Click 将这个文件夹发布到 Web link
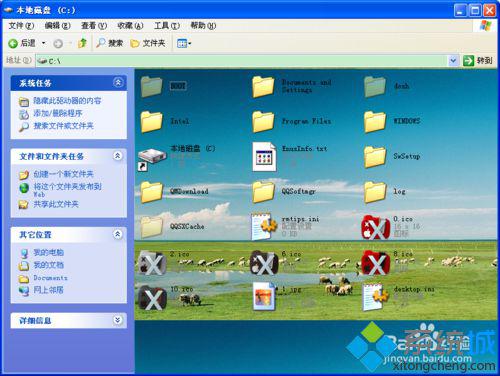The height and width of the screenshot is (376, 500). (x=67, y=189)
